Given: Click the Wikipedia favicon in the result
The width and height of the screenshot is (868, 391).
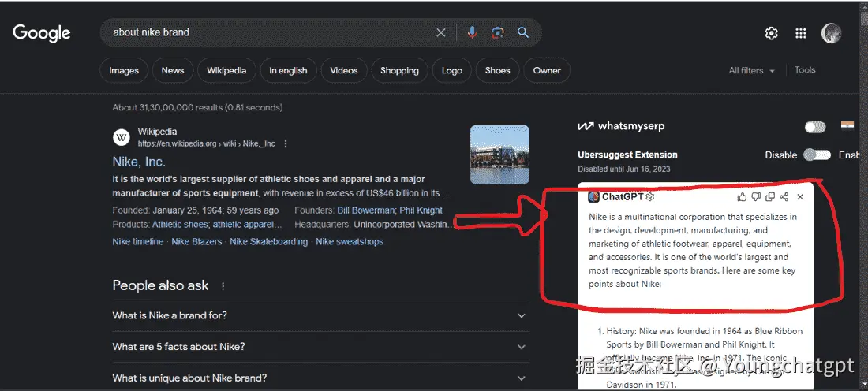Looking at the screenshot, I should point(122,137).
